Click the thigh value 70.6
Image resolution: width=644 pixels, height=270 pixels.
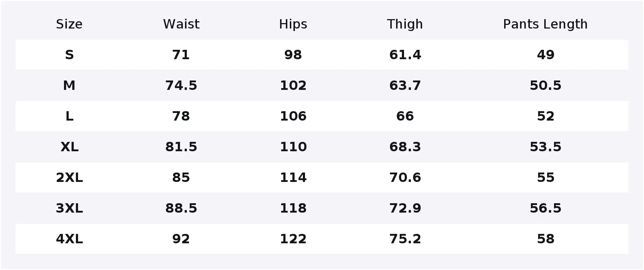[x=405, y=178]
